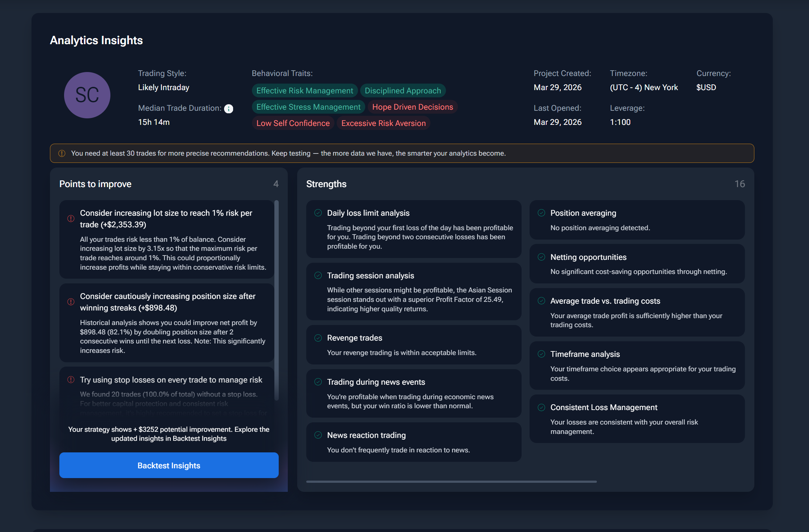809x532 pixels.
Task: Click the check icon for Timeframe analysis
Action: [x=542, y=354]
